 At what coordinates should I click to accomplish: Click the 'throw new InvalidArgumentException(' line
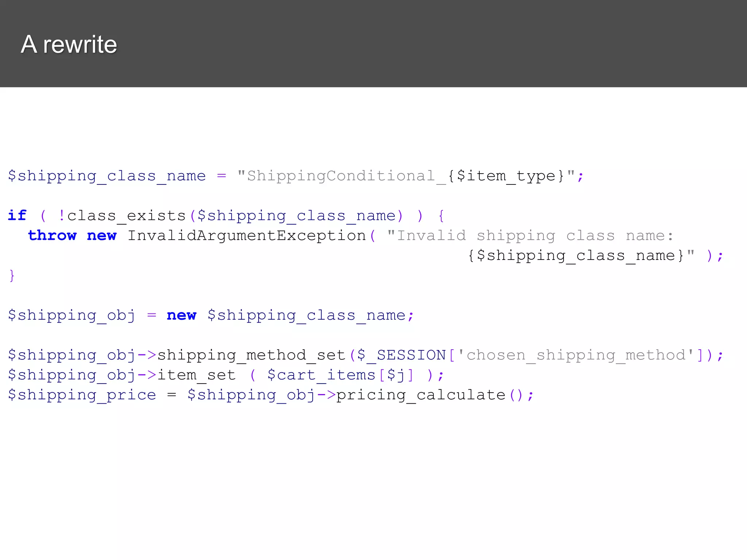tap(351, 236)
